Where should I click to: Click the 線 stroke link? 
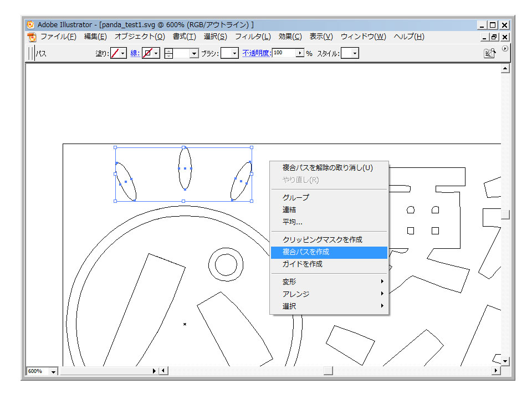[135, 53]
